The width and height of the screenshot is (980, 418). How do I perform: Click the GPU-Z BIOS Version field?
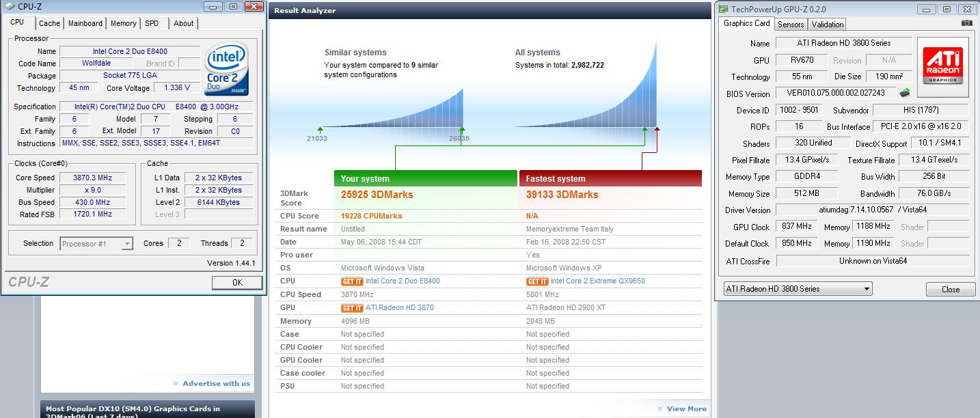836,93
